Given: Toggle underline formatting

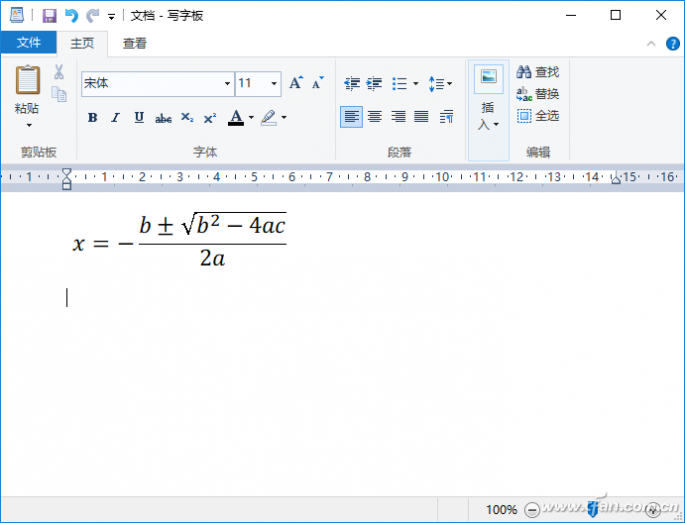Looking at the screenshot, I should 139,117.
